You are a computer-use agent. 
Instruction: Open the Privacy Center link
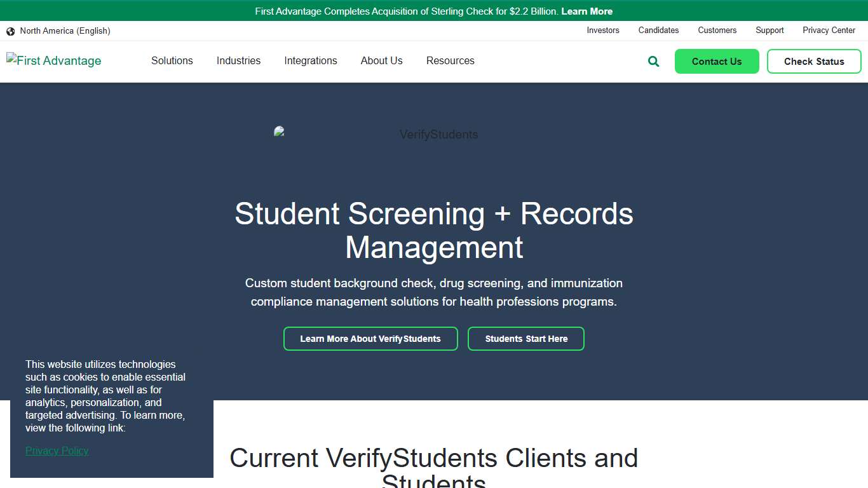coord(829,30)
